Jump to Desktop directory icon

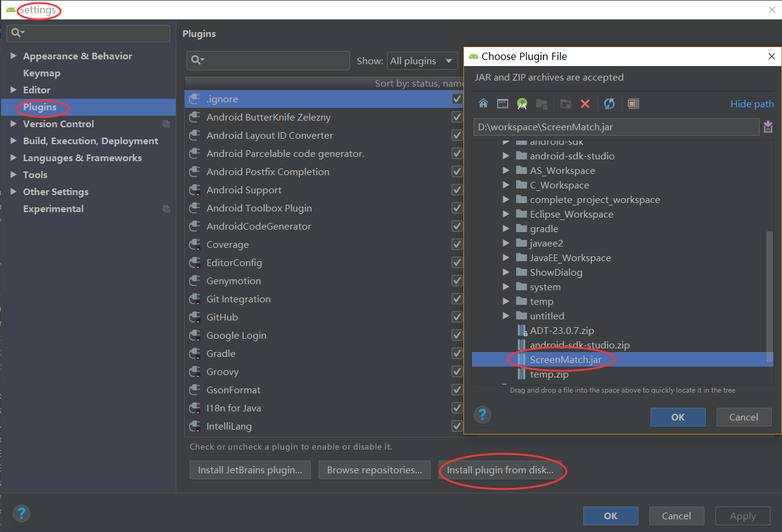click(502, 104)
